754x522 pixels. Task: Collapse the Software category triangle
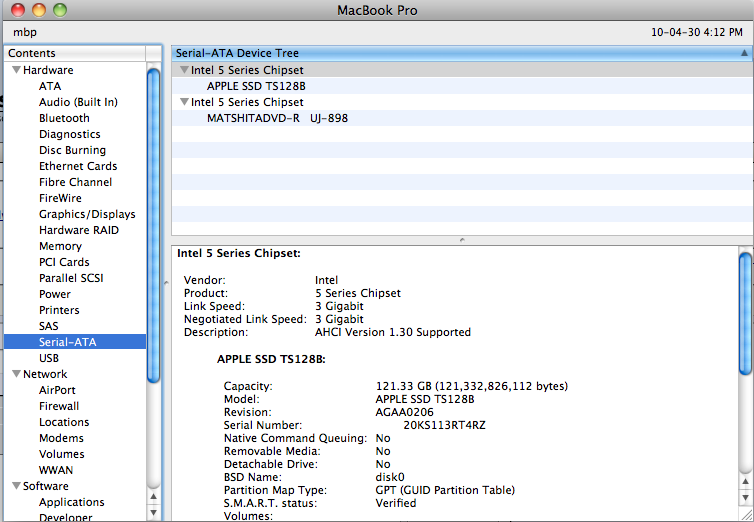point(16,486)
